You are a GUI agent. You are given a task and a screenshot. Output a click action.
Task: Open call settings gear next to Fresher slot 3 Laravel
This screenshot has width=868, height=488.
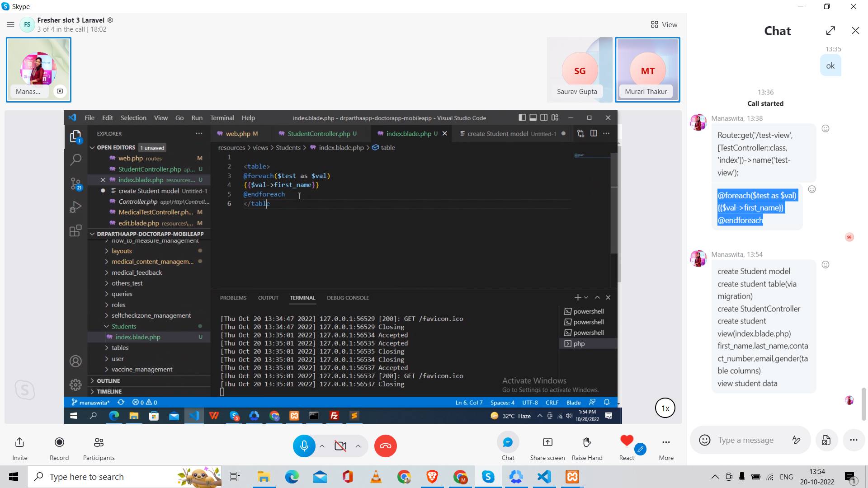[x=110, y=20]
